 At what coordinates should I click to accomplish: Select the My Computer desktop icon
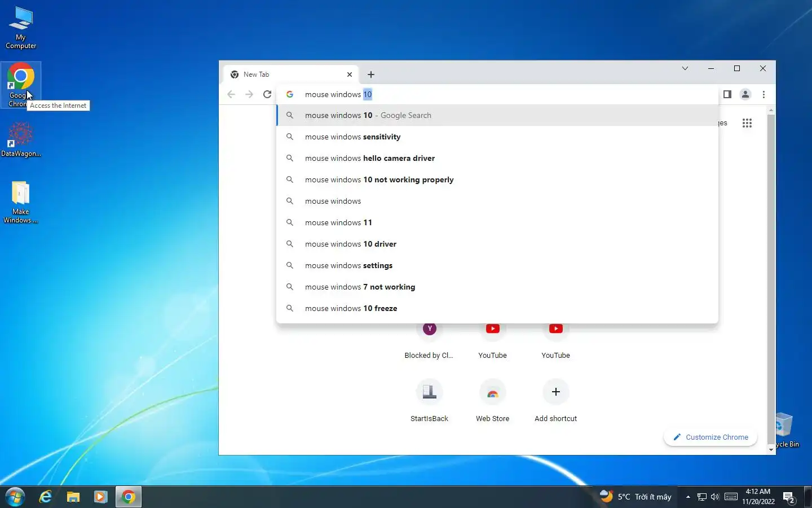[x=21, y=28]
